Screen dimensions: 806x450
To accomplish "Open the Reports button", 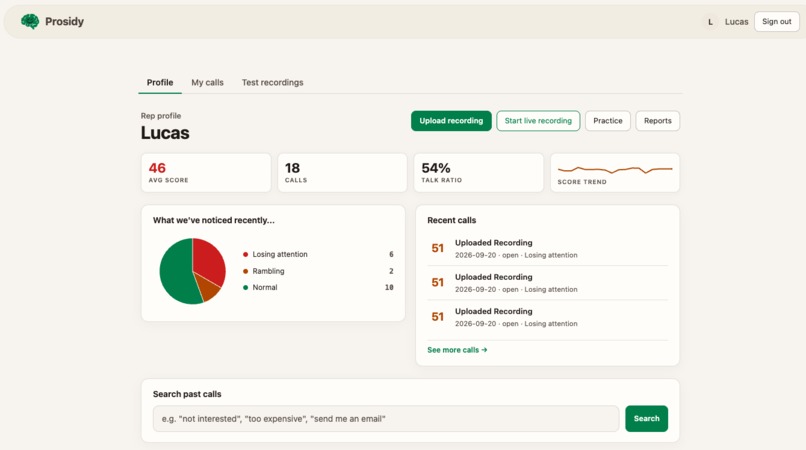I will pos(657,121).
